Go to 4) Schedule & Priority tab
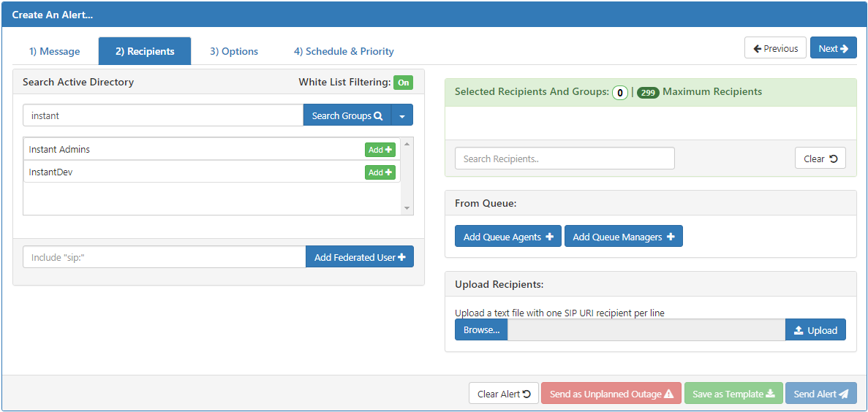This screenshot has height=412, width=868. click(344, 51)
